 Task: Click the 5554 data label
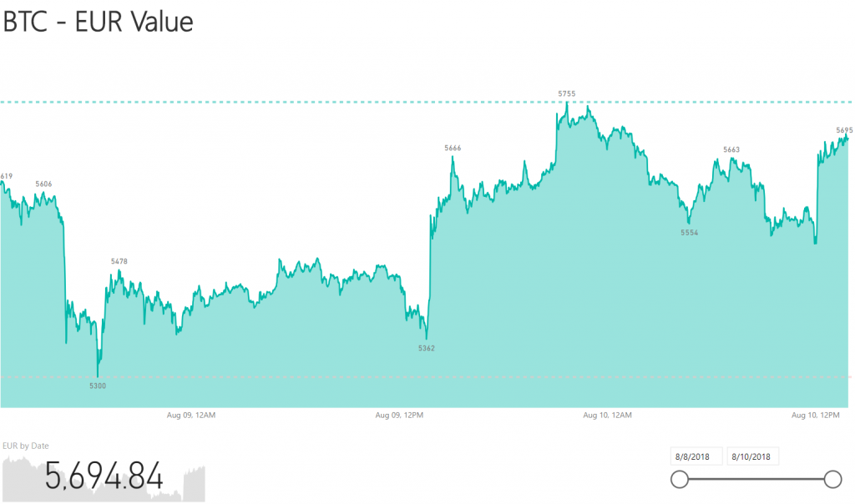(690, 233)
